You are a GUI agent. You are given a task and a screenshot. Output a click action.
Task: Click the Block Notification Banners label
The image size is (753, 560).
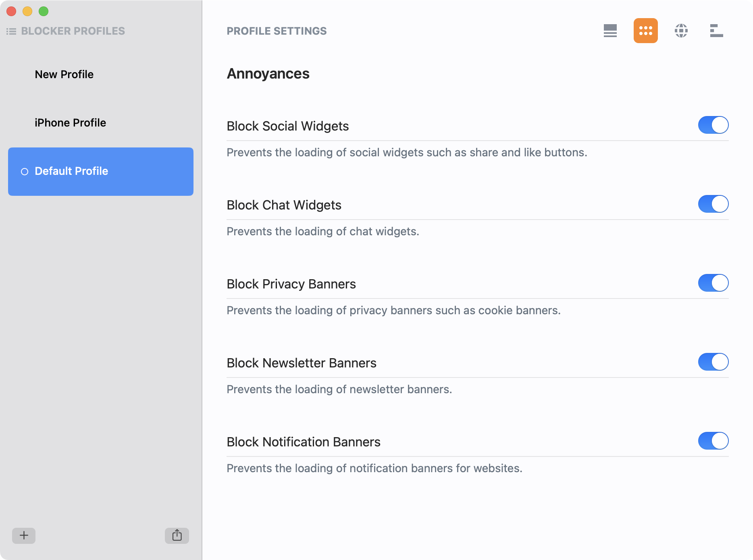point(304,442)
